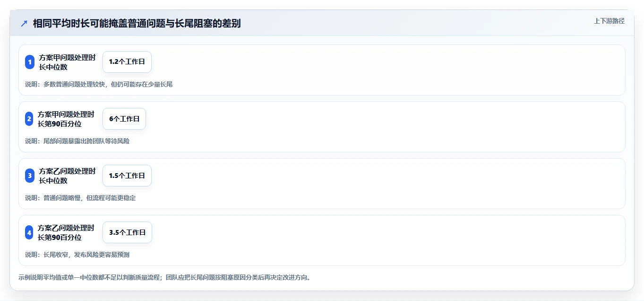
Task: Select the step 2 number badge
Action: point(29,119)
